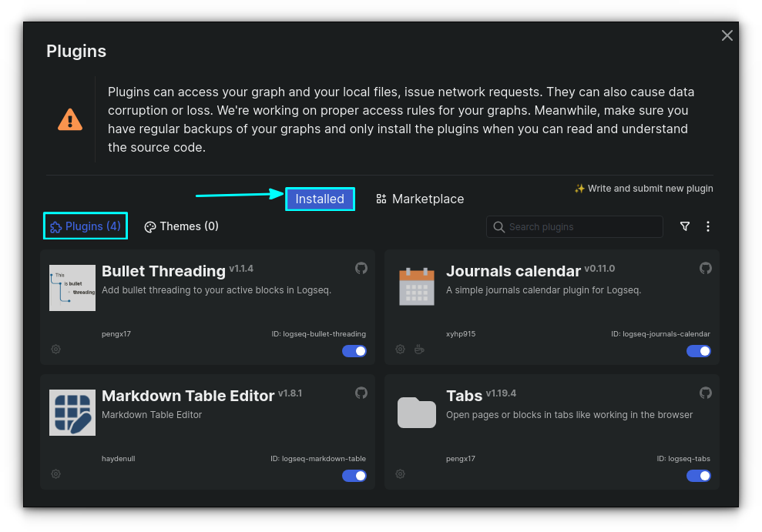Open the three-dot more options menu

point(708,226)
